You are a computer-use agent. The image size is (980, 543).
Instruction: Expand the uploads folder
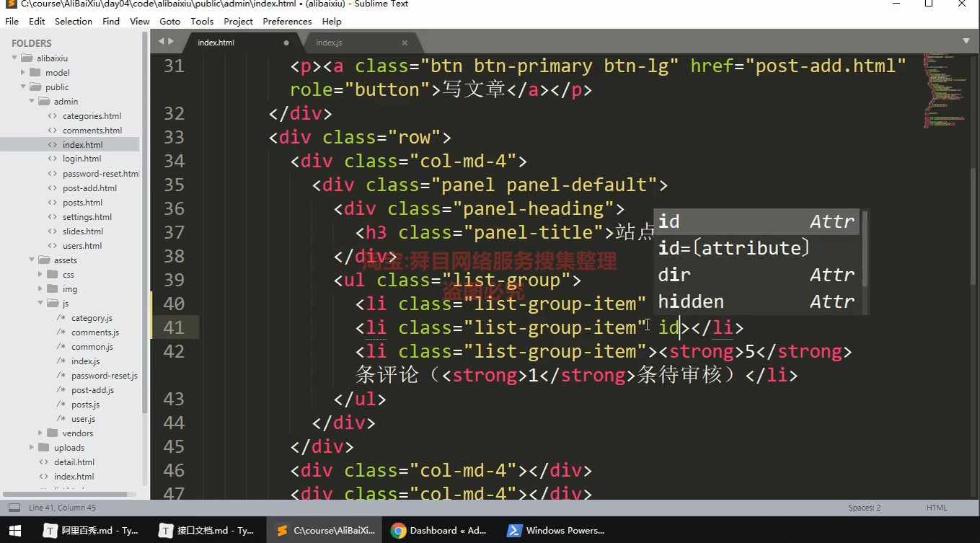click(32, 447)
